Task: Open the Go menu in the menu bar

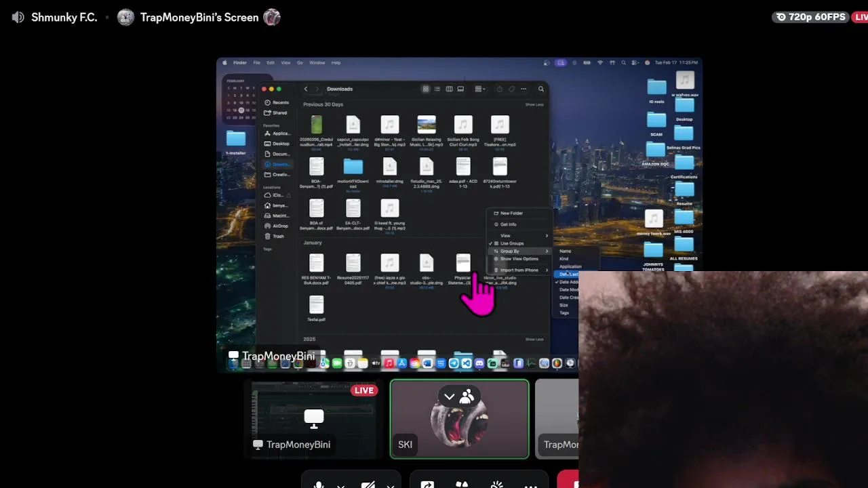Action: tap(300, 62)
